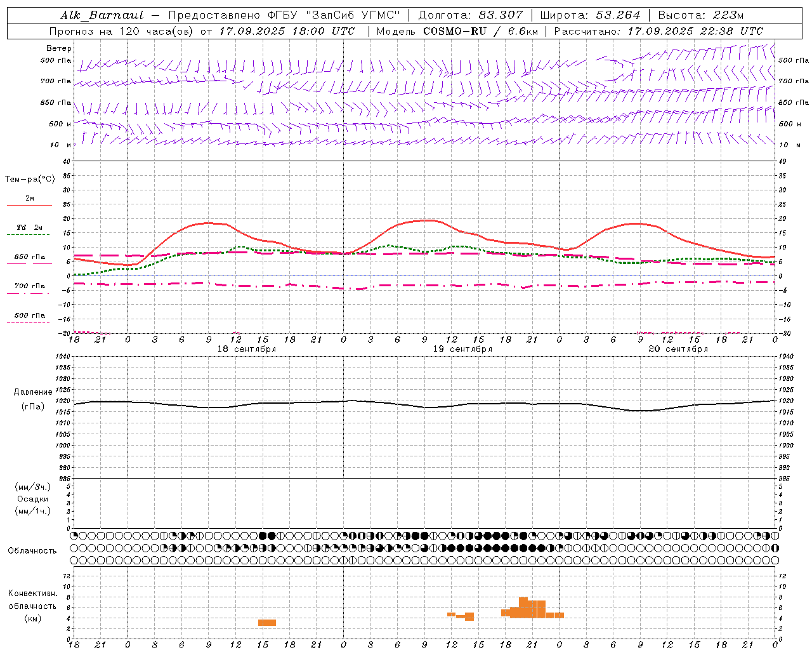The image size is (812, 650).
Task: Click the 'Тем-ра(°C)' panel label
Action: click(x=30, y=180)
